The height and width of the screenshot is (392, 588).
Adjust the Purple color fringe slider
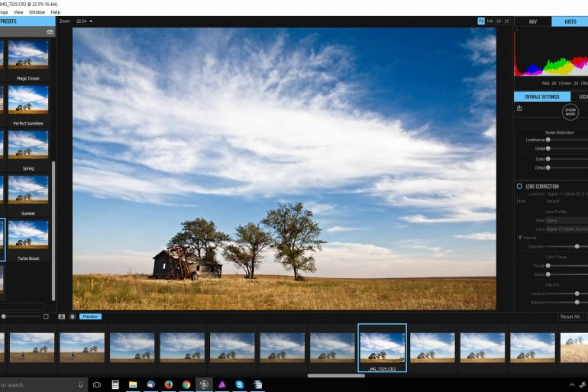click(x=548, y=266)
